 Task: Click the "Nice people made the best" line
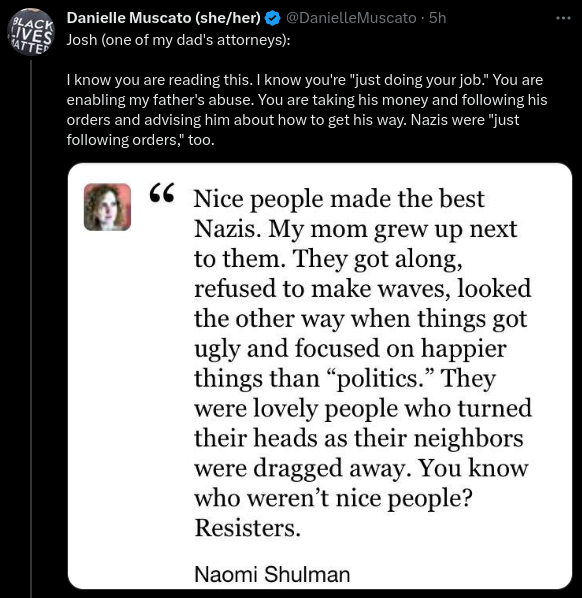click(339, 199)
